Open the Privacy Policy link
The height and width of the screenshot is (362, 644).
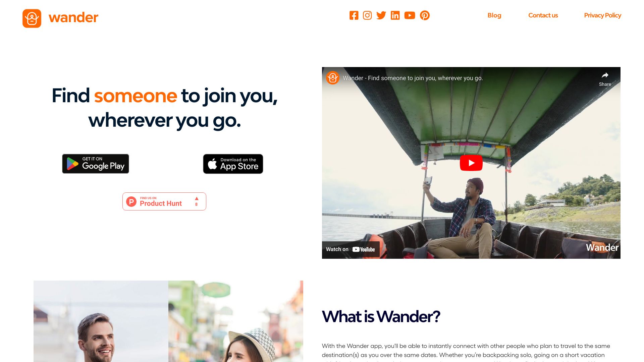tap(602, 15)
